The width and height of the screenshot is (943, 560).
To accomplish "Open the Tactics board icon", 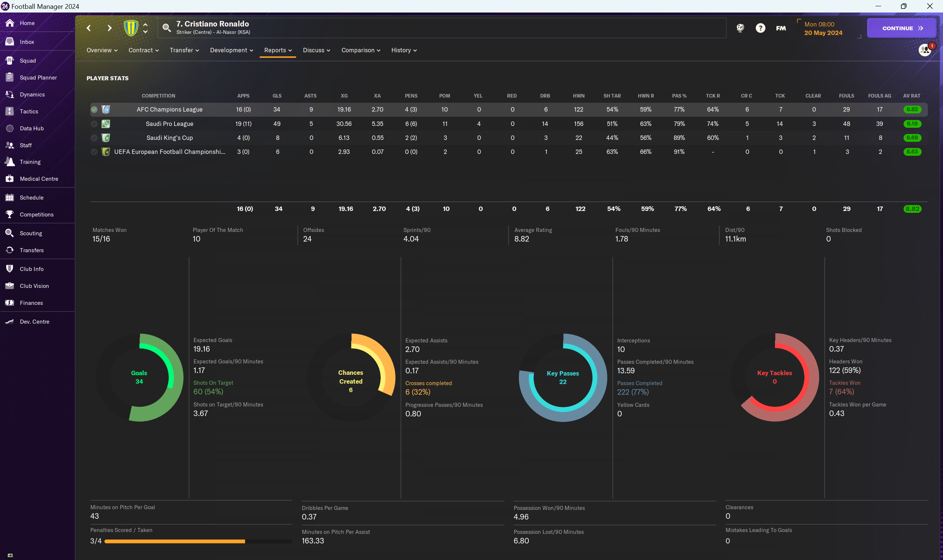I will (x=10, y=111).
